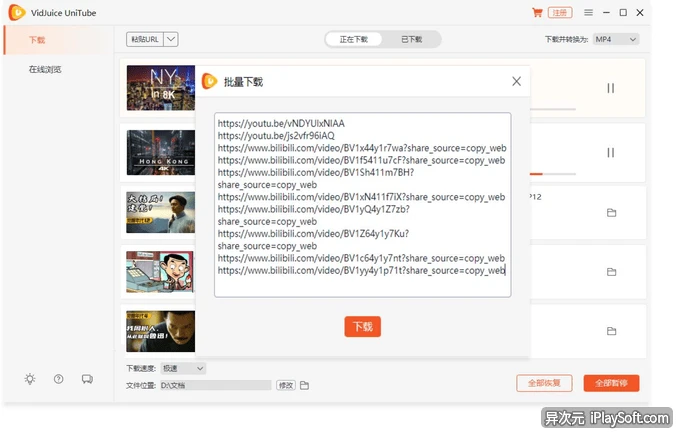Pause the NY 8K video download

[610, 88]
